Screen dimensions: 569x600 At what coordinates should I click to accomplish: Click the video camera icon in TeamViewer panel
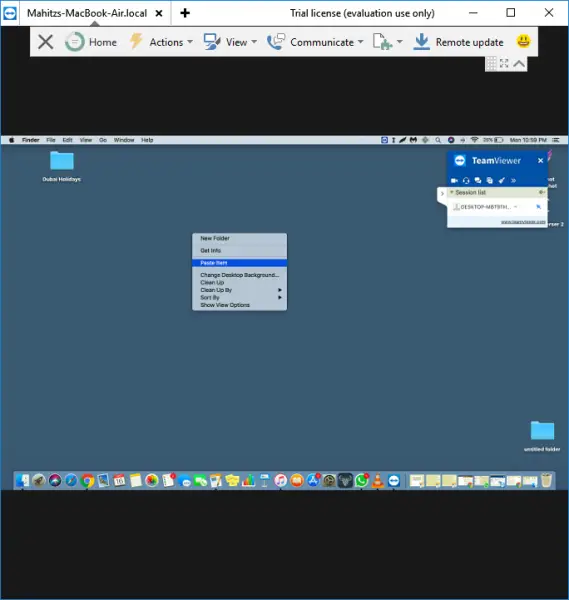click(x=454, y=181)
